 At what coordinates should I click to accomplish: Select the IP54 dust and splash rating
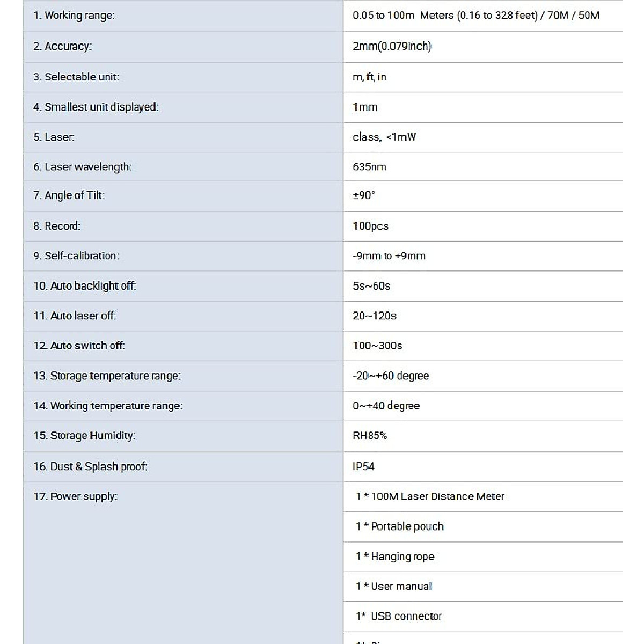click(363, 466)
